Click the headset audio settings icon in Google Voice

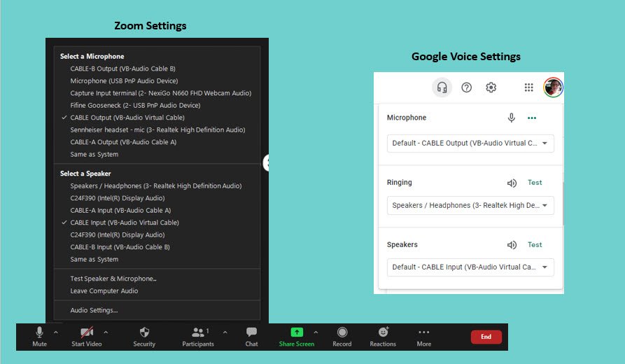tap(442, 87)
